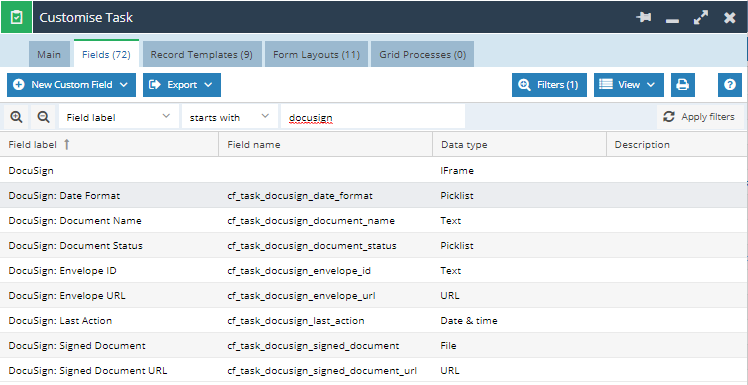Click the Description column header
This screenshot has width=748, height=385.
pos(677,145)
